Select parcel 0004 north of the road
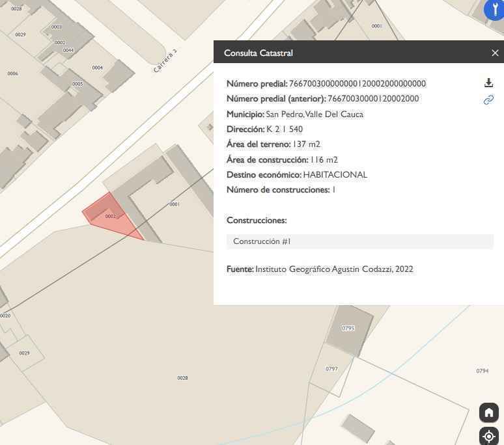504x445 pixels. coord(97,68)
